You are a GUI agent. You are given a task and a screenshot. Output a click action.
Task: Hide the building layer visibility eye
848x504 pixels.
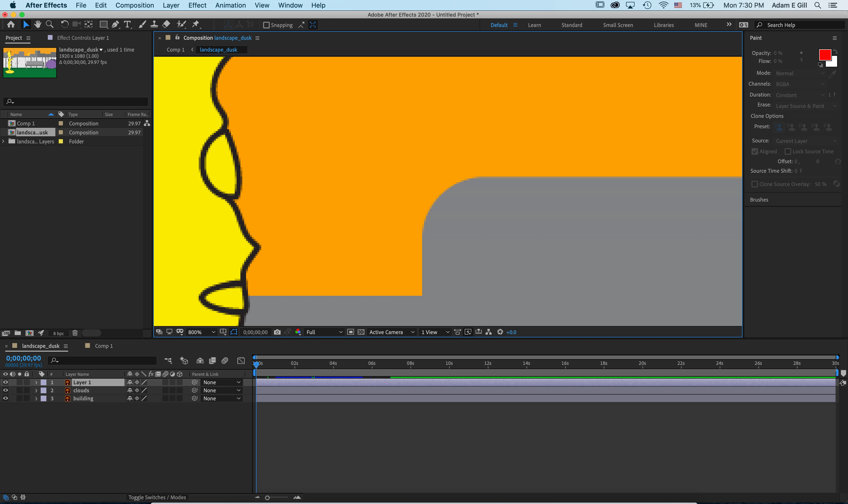click(x=5, y=398)
